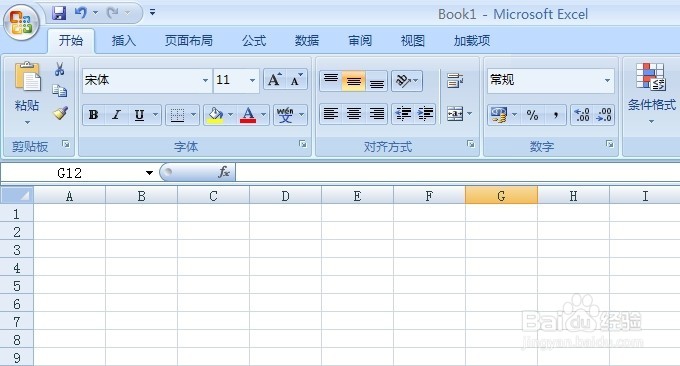680x366 pixels.
Task: Toggle bold formatting
Action: click(93, 115)
